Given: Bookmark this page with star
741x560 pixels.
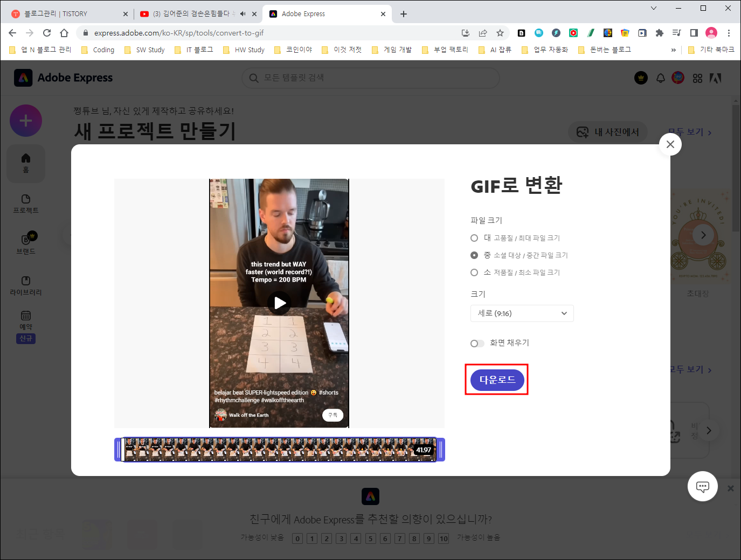Looking at the screenshot, I should (x=500, y=33).
